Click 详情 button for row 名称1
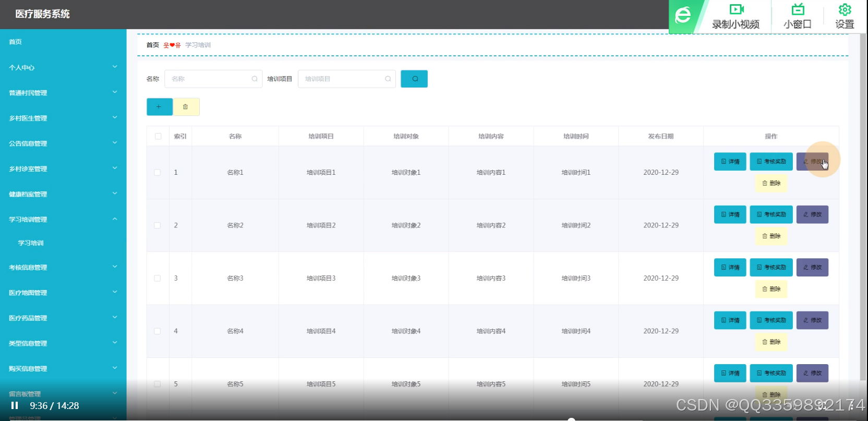The image size is (868, 421). 730,161
